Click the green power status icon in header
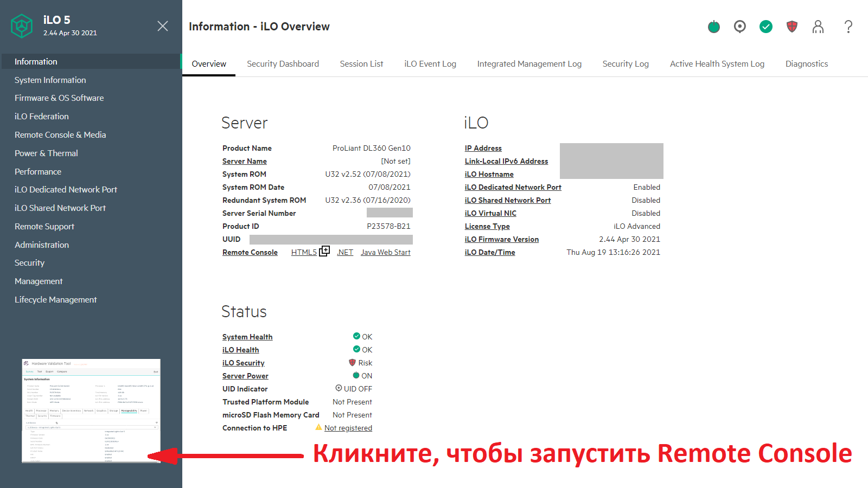Viewport: 868px width, 488px height. click(x=713, y=27)
